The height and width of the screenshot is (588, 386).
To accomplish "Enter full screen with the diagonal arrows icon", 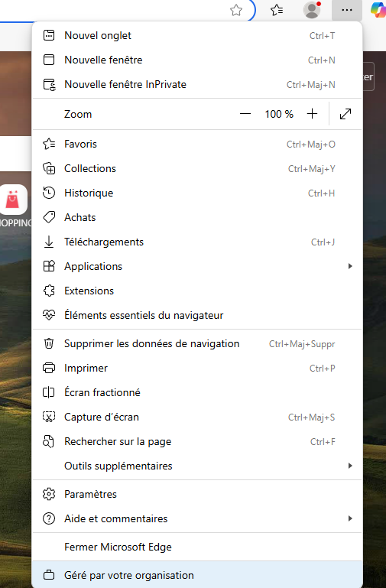I will pyautogui.click(x=345, y=114).
